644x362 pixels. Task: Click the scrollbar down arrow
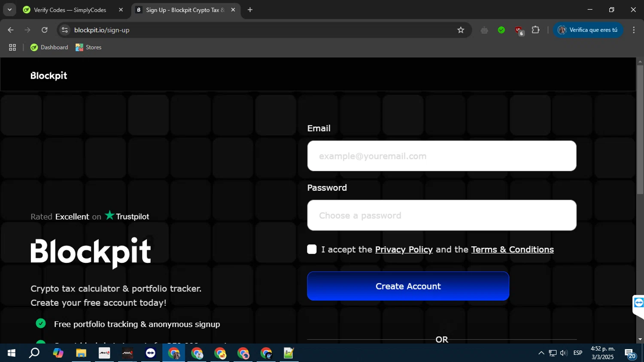click(x=640, y=339)
